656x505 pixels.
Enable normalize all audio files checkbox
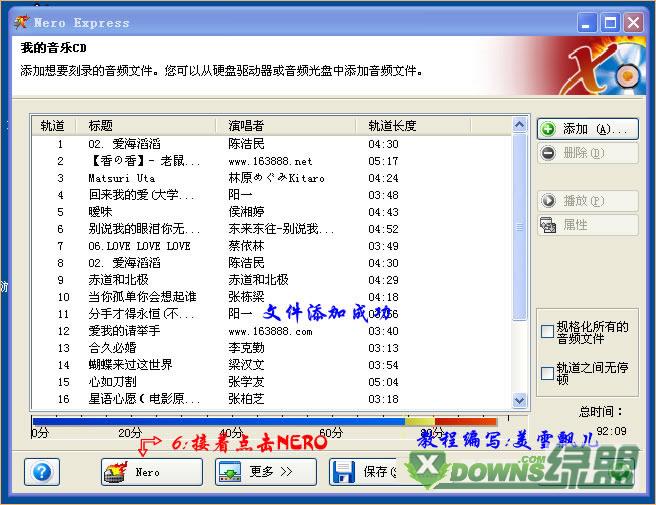547,331
